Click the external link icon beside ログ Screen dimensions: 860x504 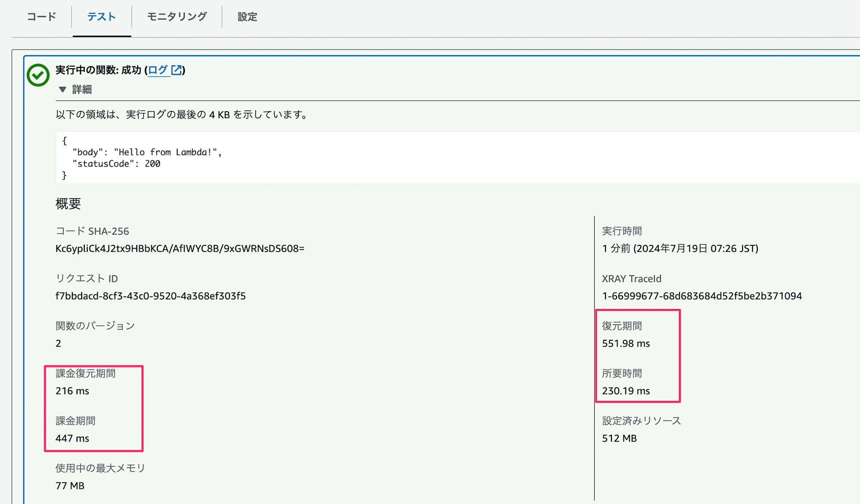point(176,70)
